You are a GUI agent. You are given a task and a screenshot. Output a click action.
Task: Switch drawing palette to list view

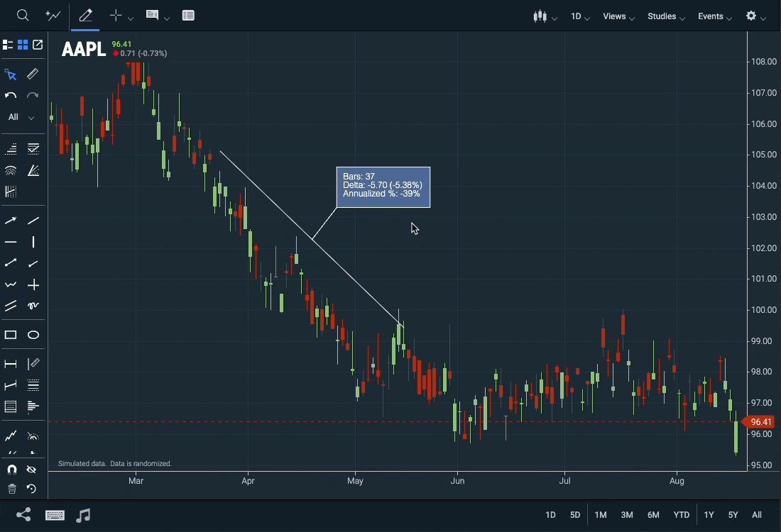8,45
